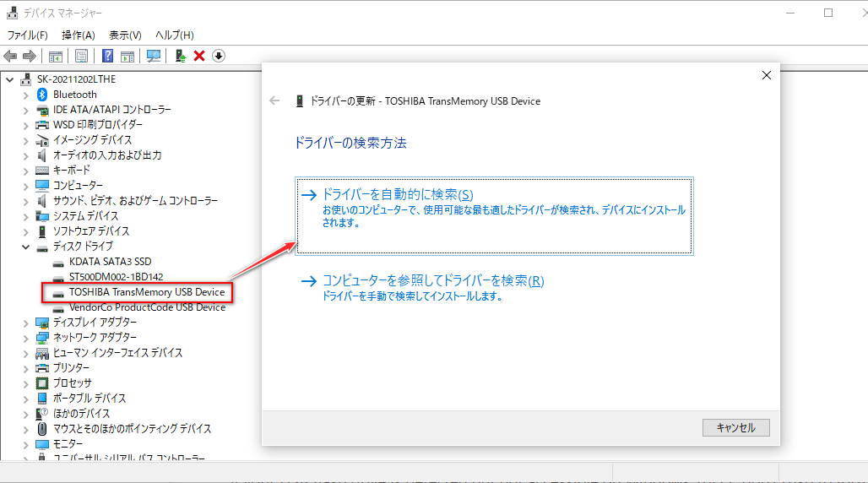Select the ポータブル デバイス label

pyautogui.click(x=90, y=399)
